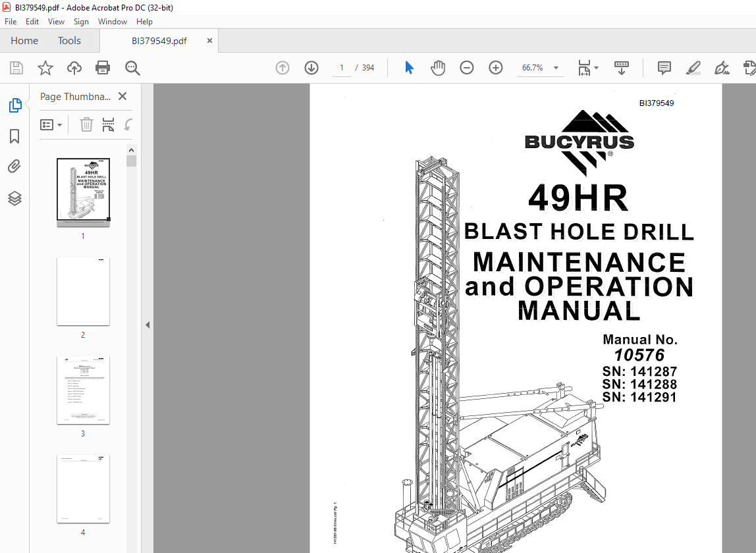Image resolution: width=756 pixels, height=553 pixels.
Task: Open the Edit menu
Action: (x=32, y=22)
